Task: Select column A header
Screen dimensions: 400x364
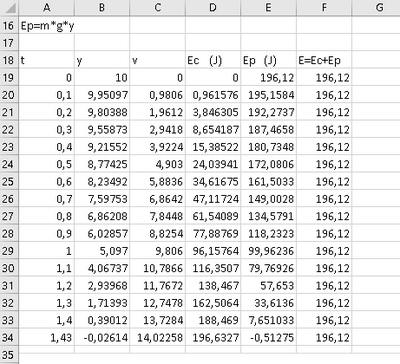Action: pos(47,7)
